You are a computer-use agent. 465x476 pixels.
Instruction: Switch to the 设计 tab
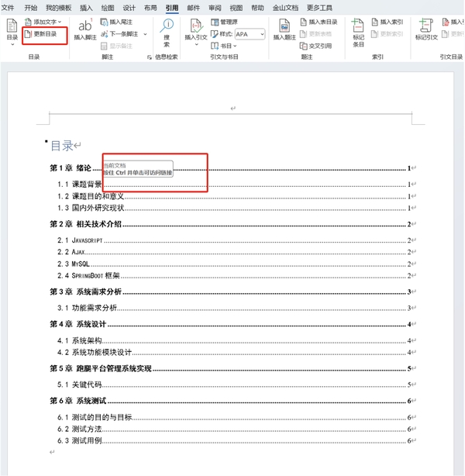pos(129,8)
